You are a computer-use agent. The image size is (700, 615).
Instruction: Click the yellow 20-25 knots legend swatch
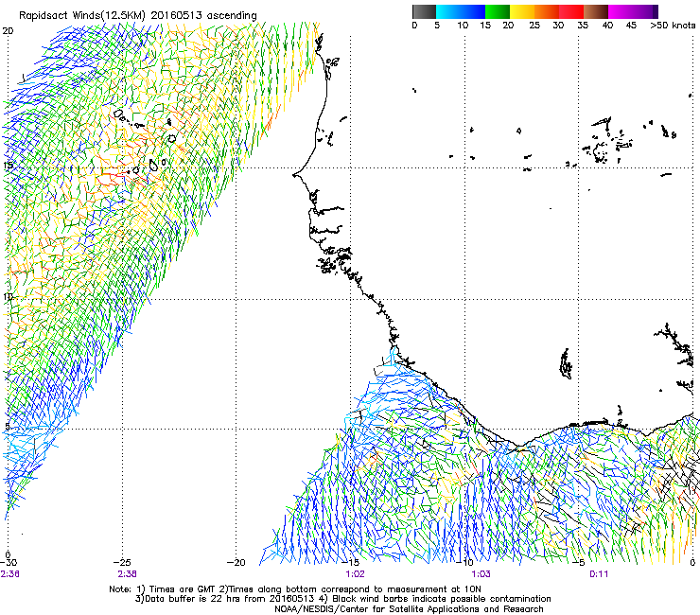coord(522,11)
